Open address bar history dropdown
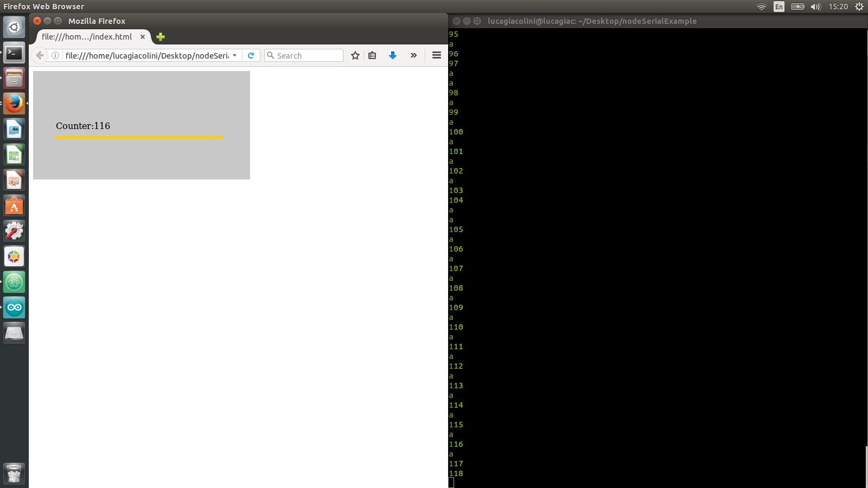The width and height of the screenshot is (868, 488). (234, 55)
